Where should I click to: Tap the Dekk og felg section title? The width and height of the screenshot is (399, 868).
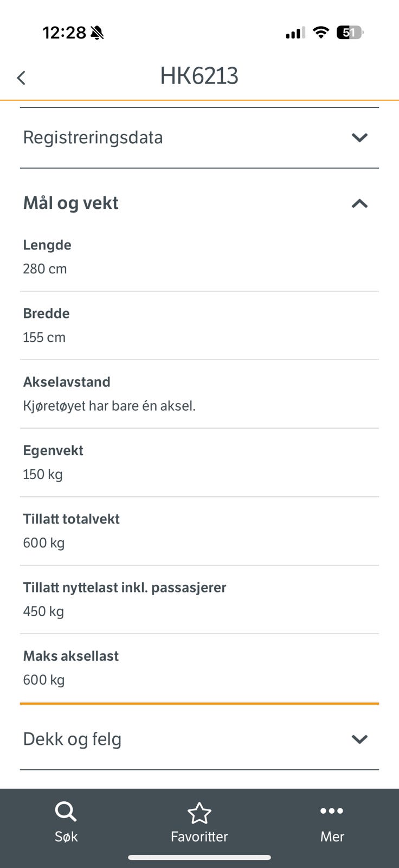(72, 739)
